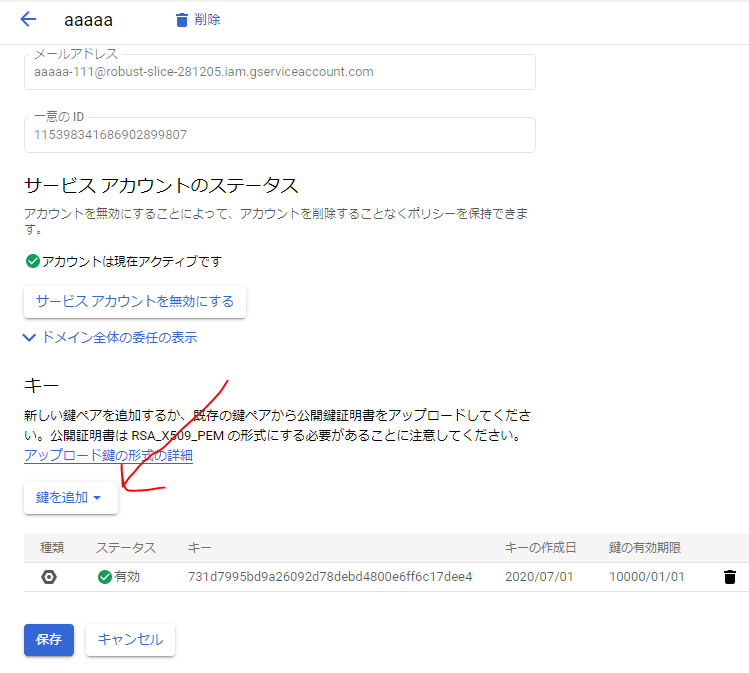Open アップロード鍵の形式の詳細 link
749x673 pixels.
[x=108, y=456]
